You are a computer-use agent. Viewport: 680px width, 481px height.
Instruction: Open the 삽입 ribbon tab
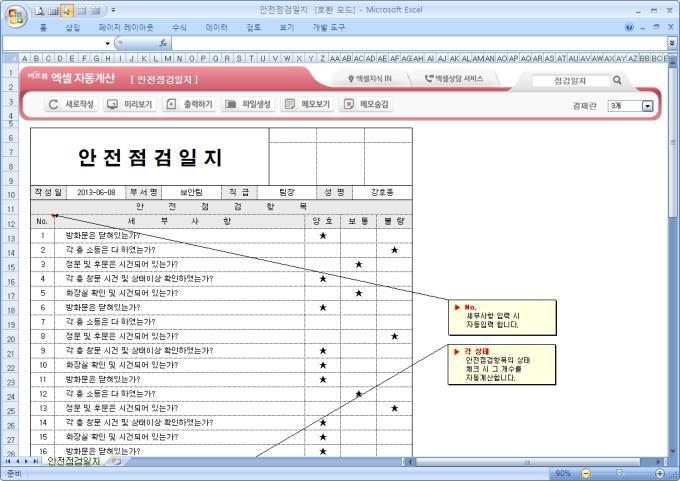click(x=73, y=27)
